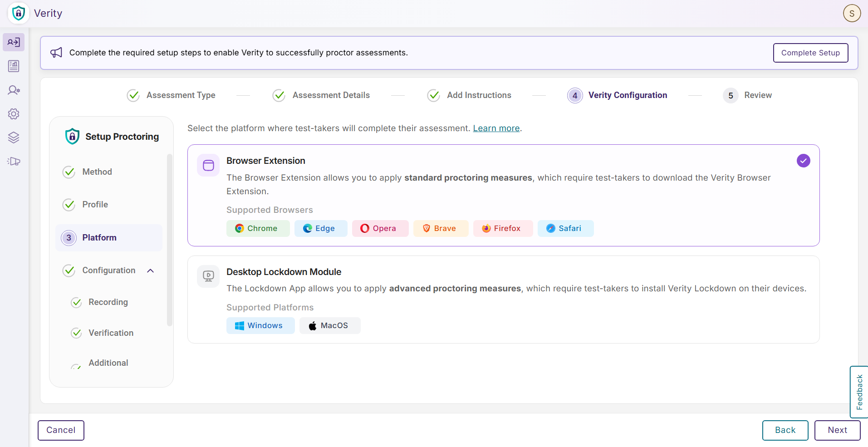Open the Configuration setup item

(108, 270)
